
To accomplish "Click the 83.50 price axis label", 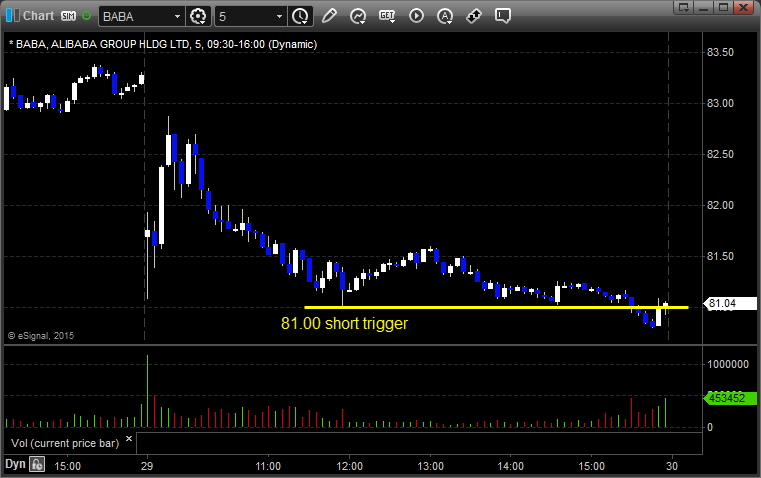I will pos(720,52).
